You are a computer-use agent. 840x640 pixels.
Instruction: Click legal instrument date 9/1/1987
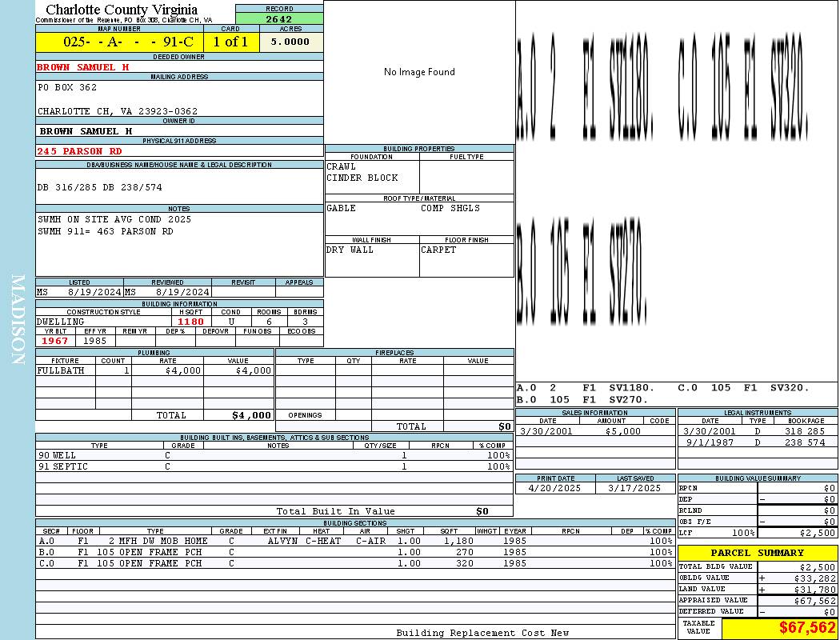pyautogui.click(x=710, y=442)
